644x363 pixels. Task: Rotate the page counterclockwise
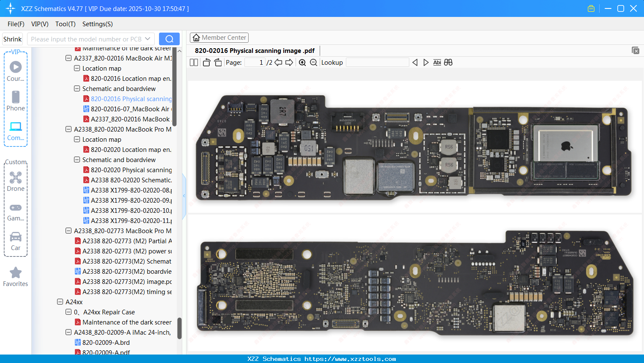(x=206, y=63)
